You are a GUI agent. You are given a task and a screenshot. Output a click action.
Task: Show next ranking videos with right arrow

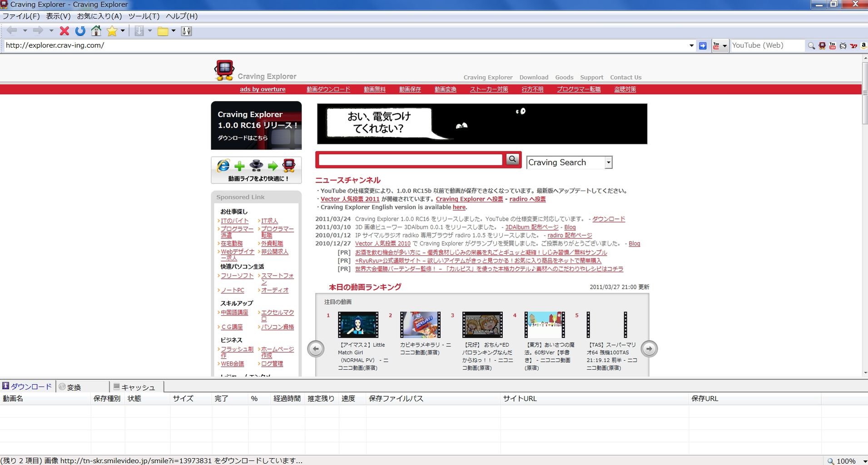[649, 349]
